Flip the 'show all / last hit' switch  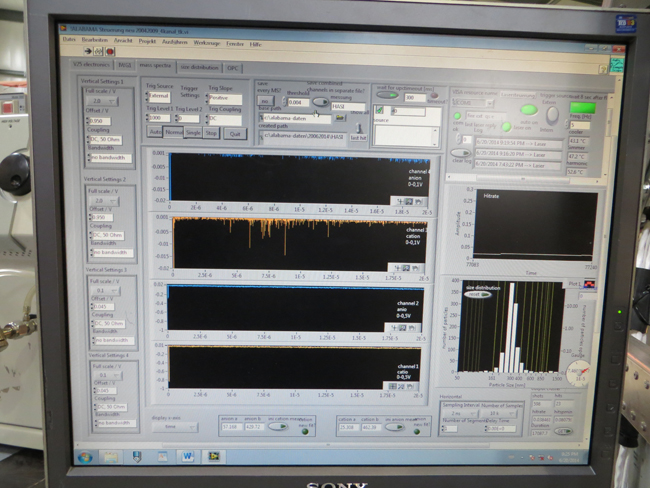[x=359, y=128]
